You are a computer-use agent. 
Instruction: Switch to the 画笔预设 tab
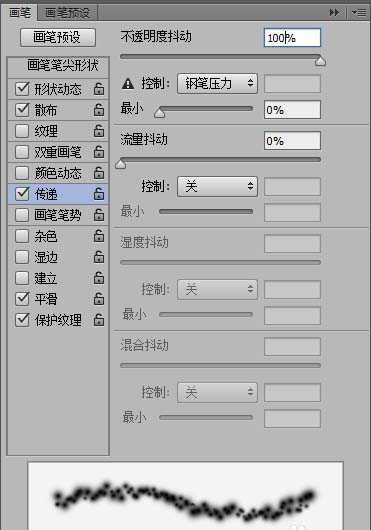(x=68, y=13)
